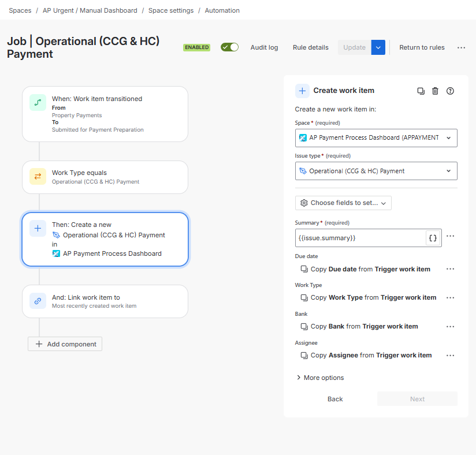Screen dimensions: 476x455
Task: Go to Space settings breadcrumb
Action: pyautogui.click(x=171, y=10)
